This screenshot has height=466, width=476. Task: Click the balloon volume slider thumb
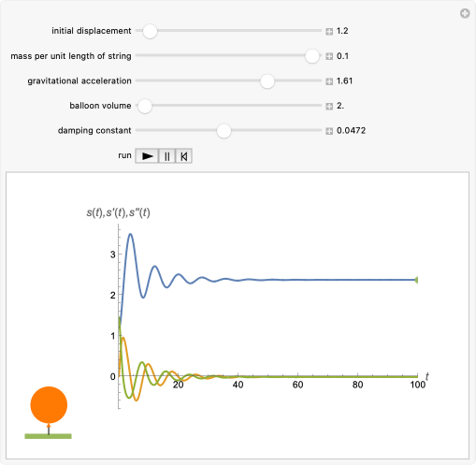point(145,106)
